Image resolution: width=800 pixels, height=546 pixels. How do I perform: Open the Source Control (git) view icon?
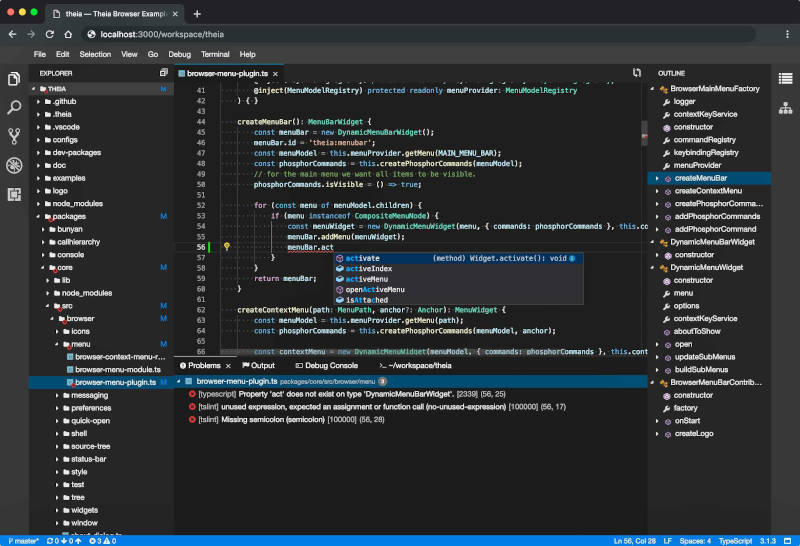point(14,136)
